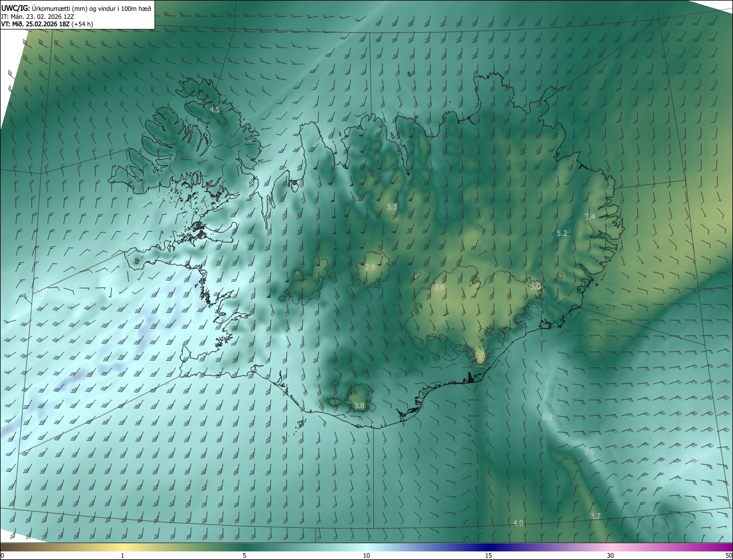Screen dimensions: 733x560
Task: Click the 3.0 value at the large glacier's east edge
Action: click(x=535, y=286)
